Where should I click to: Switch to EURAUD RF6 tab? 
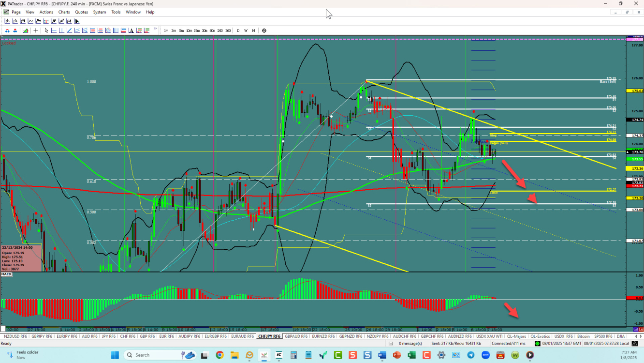click(242, 336)
